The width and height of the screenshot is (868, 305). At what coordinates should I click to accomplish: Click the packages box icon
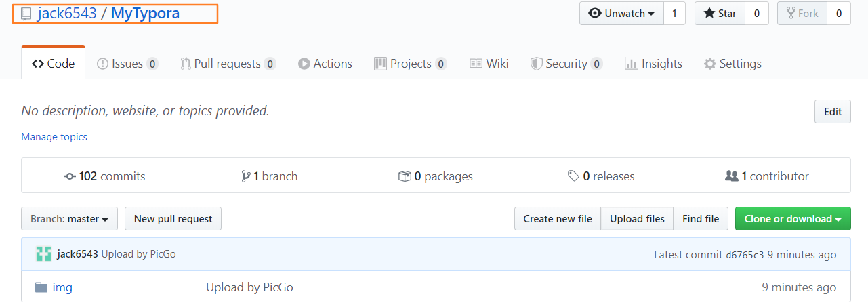pos(405,176)
